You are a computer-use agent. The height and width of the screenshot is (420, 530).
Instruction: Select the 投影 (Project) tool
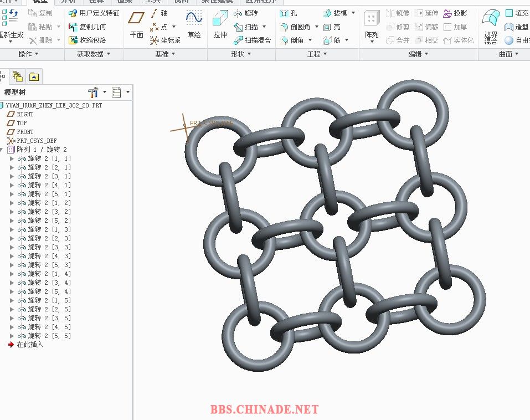tap(455, 13)
